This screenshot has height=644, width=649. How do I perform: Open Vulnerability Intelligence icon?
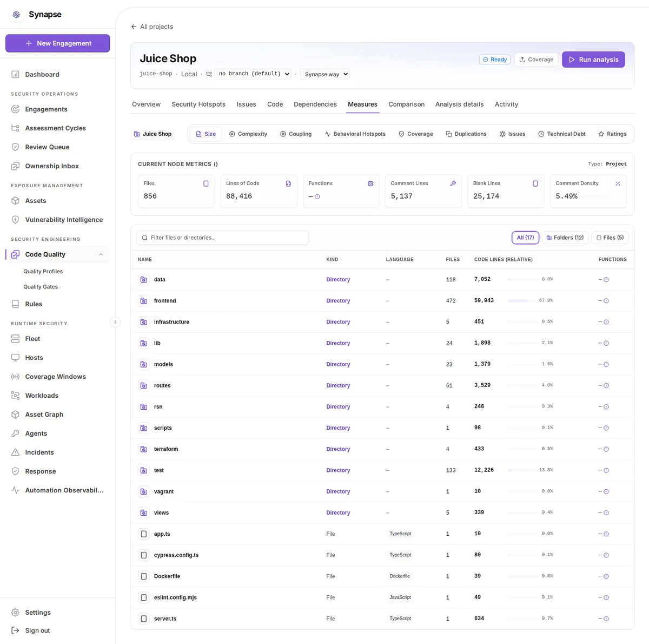(x=15, y=220)
